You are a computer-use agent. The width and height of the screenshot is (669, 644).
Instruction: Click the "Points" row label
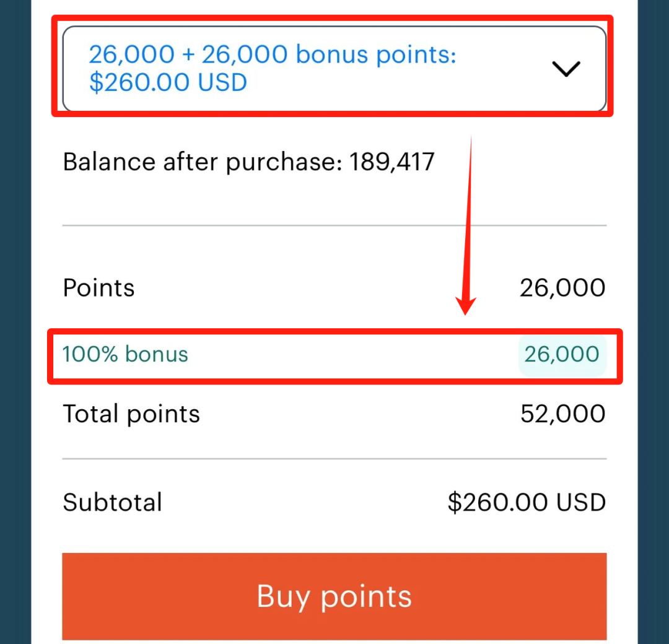click(99, 288)
